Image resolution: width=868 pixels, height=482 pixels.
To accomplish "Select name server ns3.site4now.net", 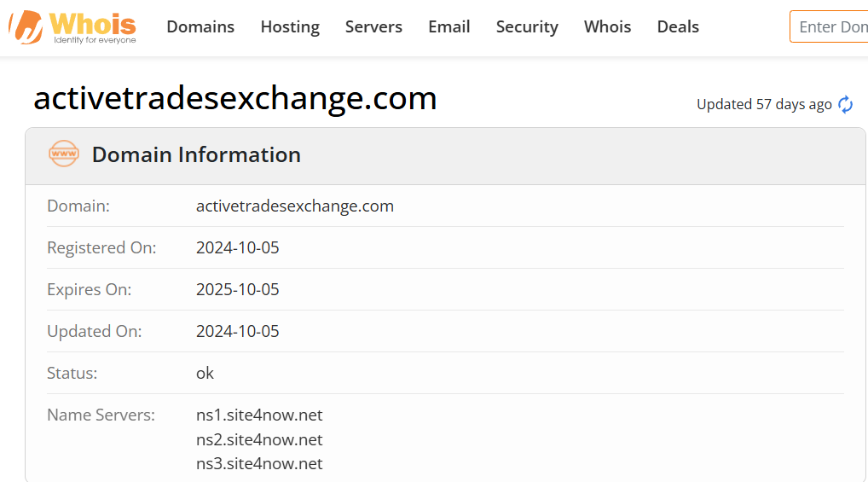I will pos(259,463).
